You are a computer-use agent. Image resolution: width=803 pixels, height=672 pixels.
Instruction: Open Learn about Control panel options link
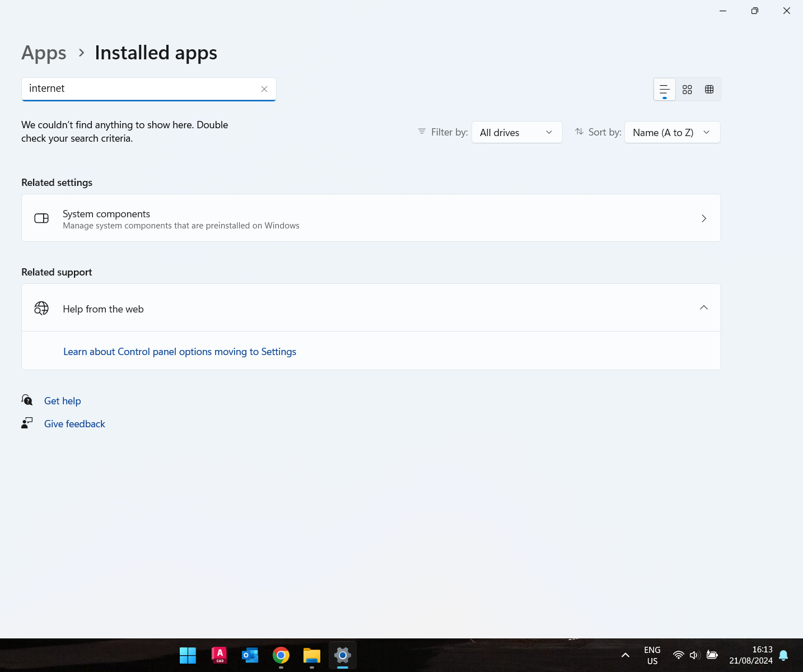[180, 352]
